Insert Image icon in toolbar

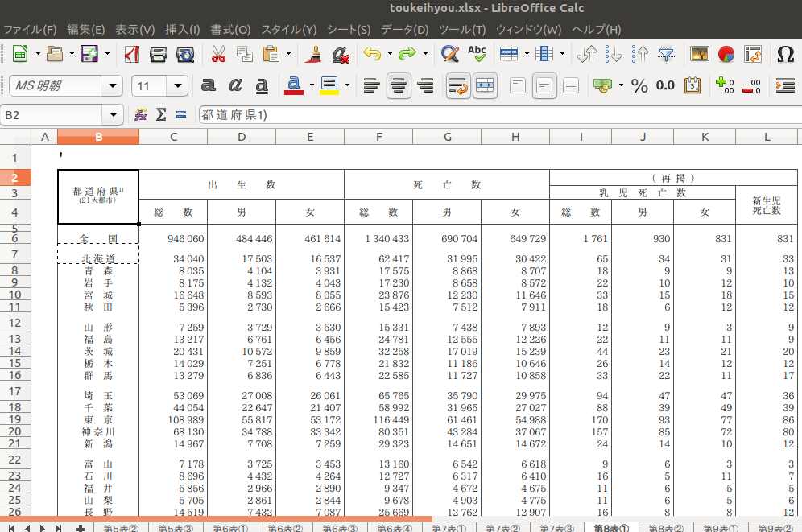click(x=700, y=54)
